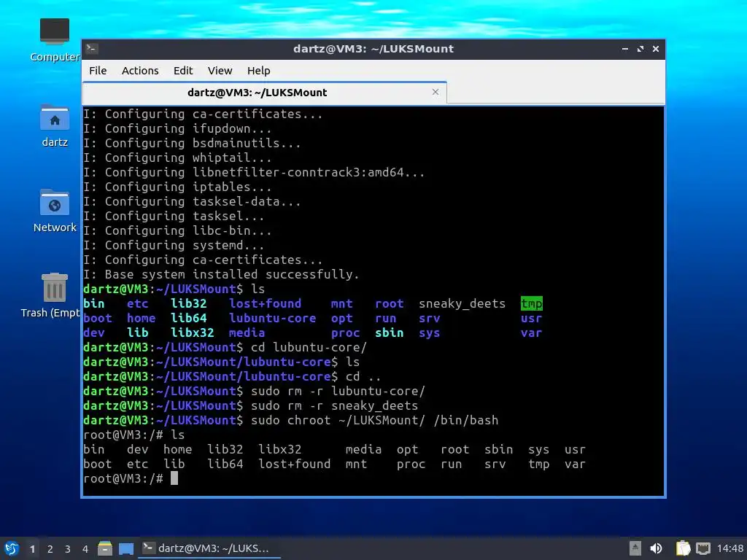Open the View menu
Viewport: 747px width, 560px height.
(x=220, y=71)
